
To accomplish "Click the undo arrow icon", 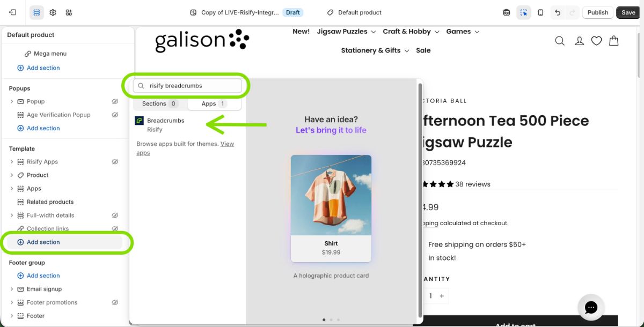I will (558, 12).
